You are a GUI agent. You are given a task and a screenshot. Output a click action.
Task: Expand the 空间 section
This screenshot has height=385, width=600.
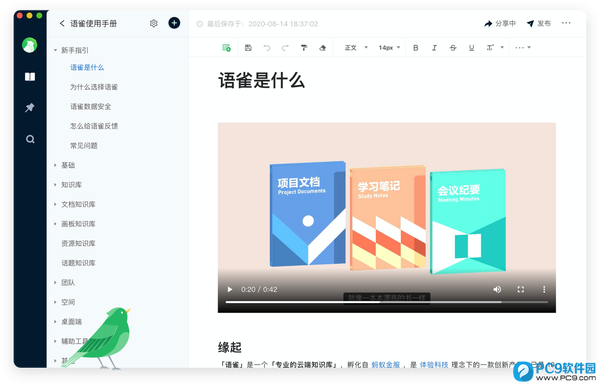point(55,302)
